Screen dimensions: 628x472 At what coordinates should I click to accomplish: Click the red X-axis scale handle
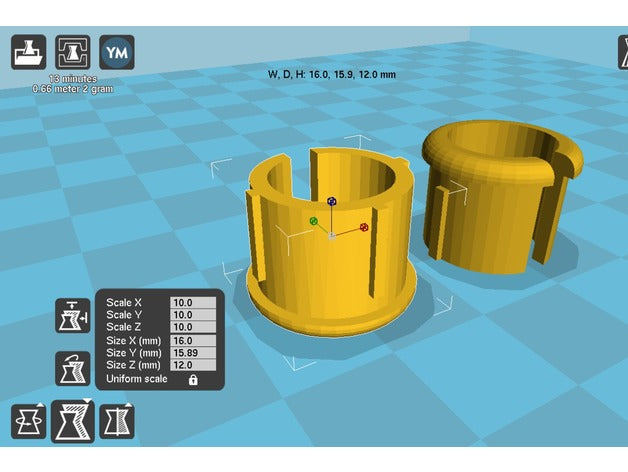click(364, 227)
